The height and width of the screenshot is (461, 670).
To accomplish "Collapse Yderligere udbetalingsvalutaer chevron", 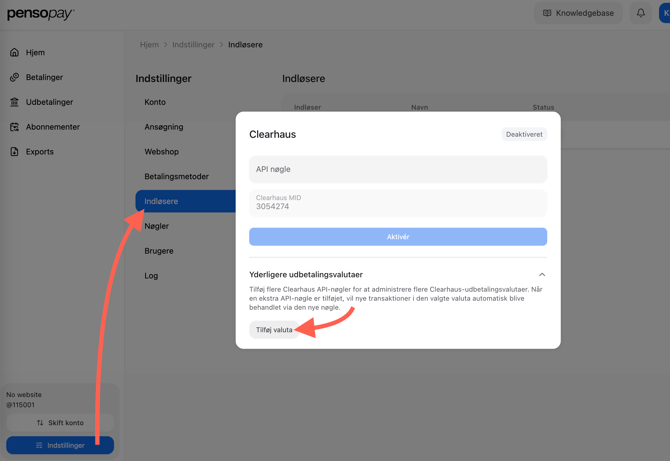I will click(x=542, y=274).
